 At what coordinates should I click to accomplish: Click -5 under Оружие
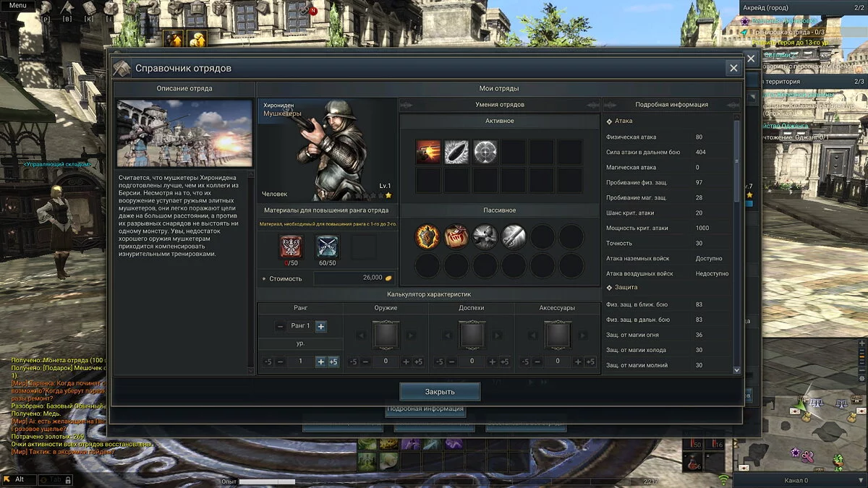click(x=353, y=361)
